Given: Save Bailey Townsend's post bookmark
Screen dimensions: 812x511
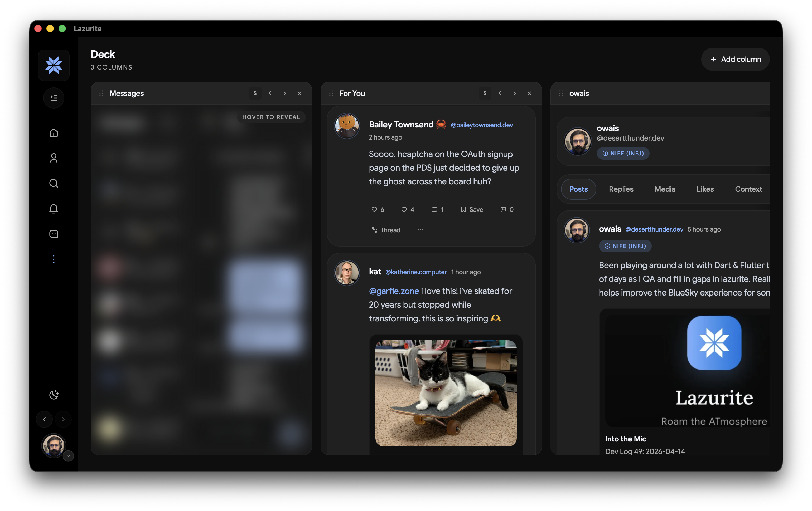Looking at the screenshot, I should coord(472,209).
